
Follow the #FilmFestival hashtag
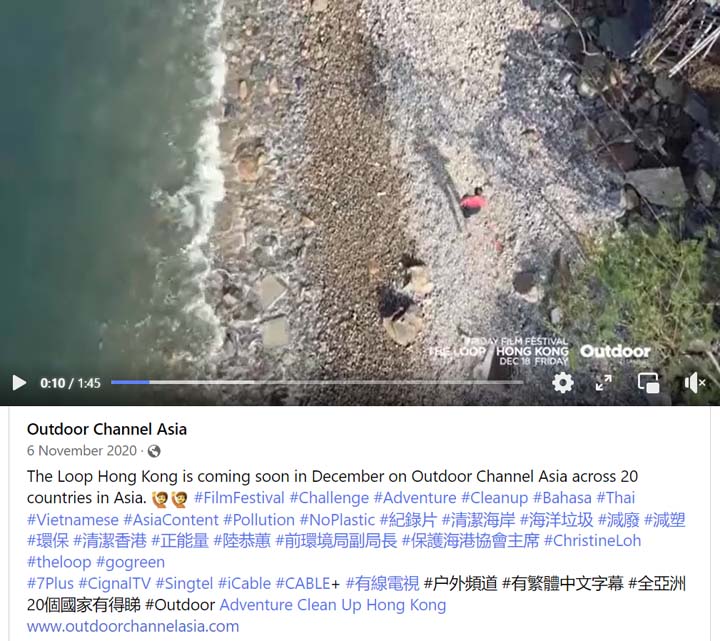[x=239, y=498]
